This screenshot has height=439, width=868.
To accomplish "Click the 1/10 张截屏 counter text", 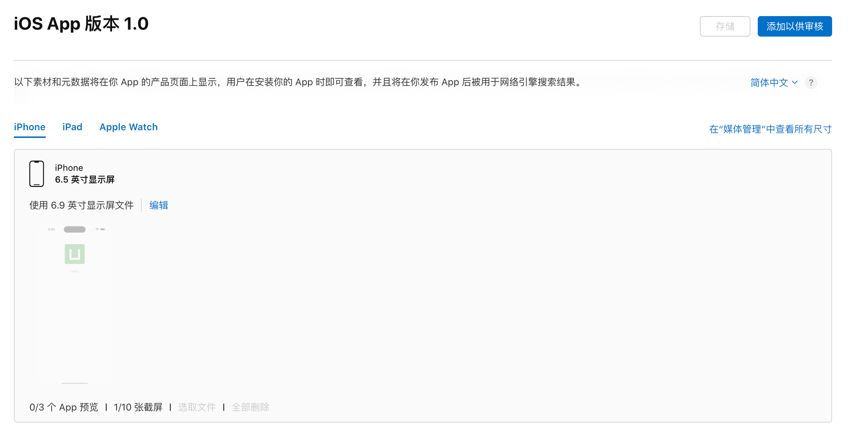I will (138, 407).
